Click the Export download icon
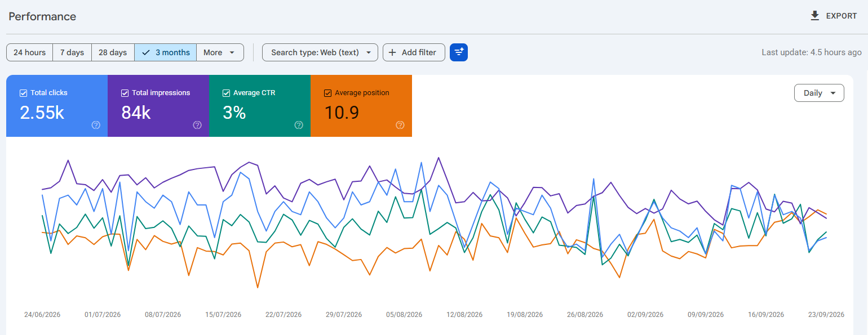This screenshot has width=868, height=335. point(814,16)
